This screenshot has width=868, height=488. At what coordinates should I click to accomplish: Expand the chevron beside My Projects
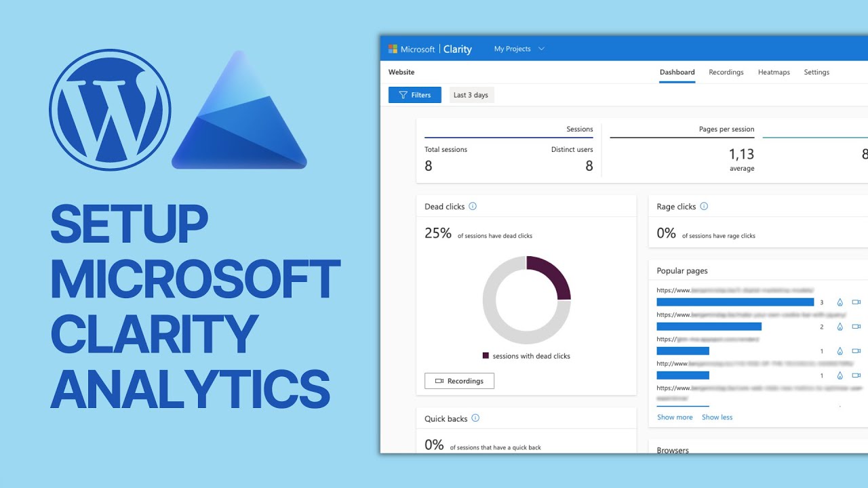point(541,49)
